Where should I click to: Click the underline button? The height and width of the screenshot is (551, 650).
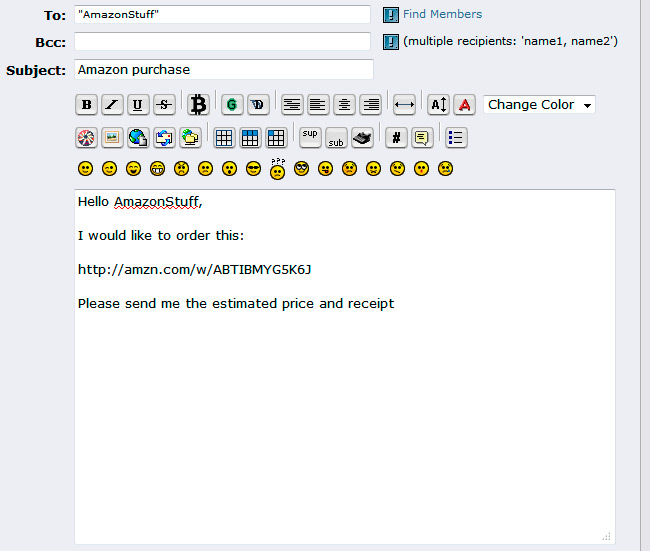pos(138,104)
